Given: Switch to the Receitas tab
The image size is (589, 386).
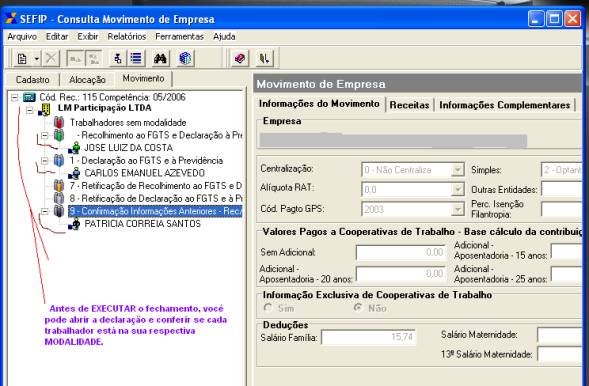Looking at the screenshot, I should [409, 105].
